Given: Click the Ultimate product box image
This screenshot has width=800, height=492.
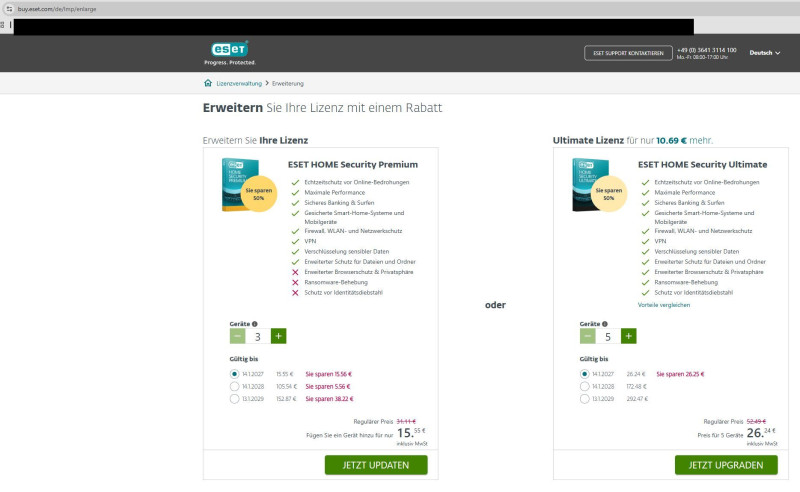Looking at the screenshot, I should (590, 185).
